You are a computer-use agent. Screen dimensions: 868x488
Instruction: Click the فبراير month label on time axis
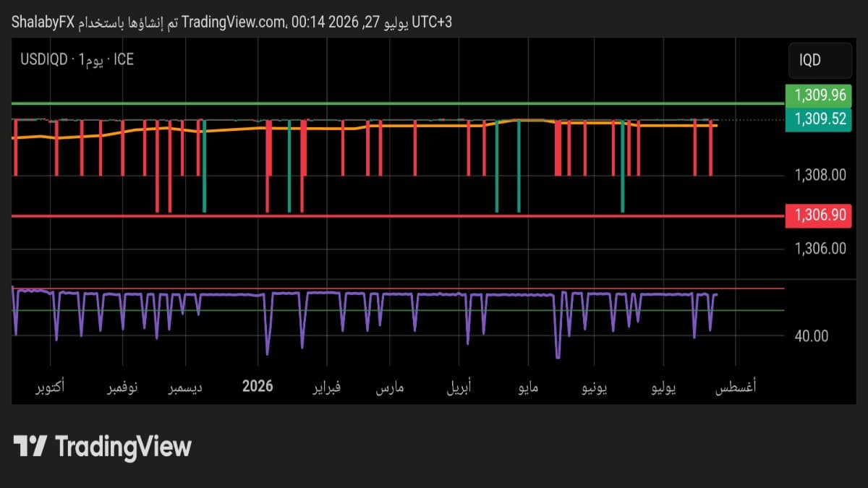(x=326, y=388)
